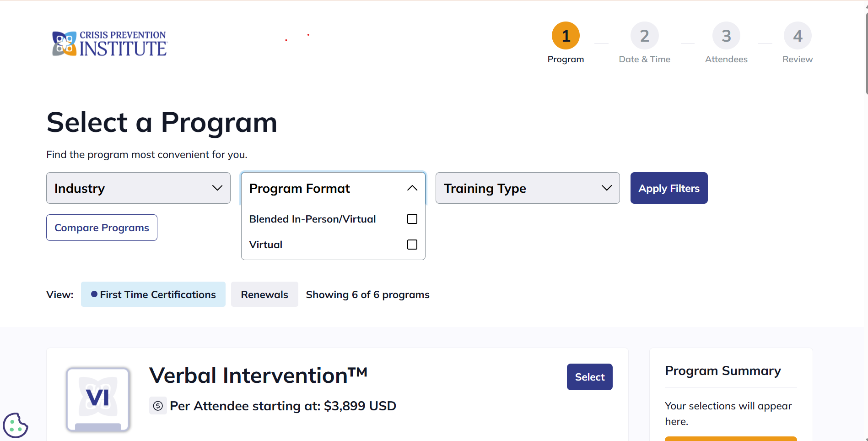Check the Virtual program format checkbox
The width and height of the screenshot is (868, 441).
411,245
